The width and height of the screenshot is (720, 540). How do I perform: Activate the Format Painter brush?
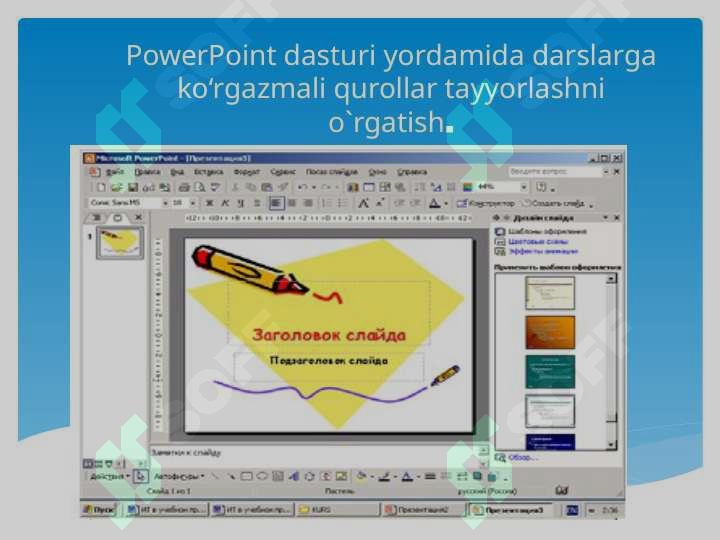(282, 187)
